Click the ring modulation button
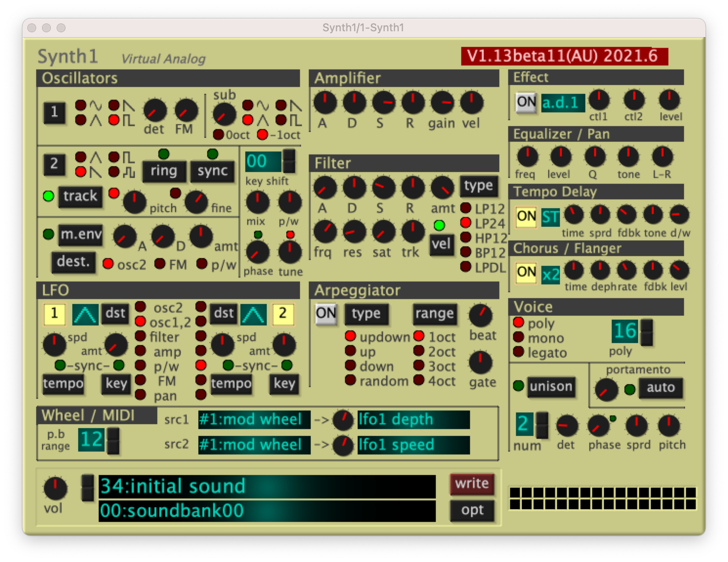 tap(164, 171)
